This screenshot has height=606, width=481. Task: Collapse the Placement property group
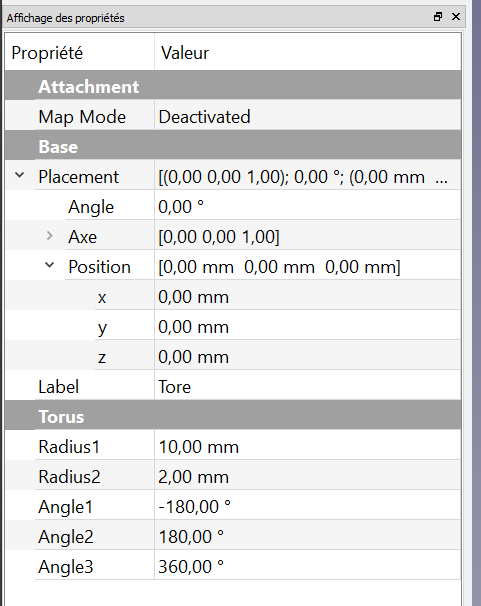click(19, 175)
